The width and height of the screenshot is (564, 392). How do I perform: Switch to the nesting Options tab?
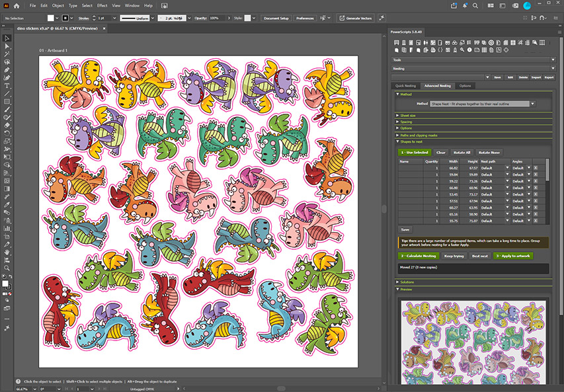click(465, 86)
